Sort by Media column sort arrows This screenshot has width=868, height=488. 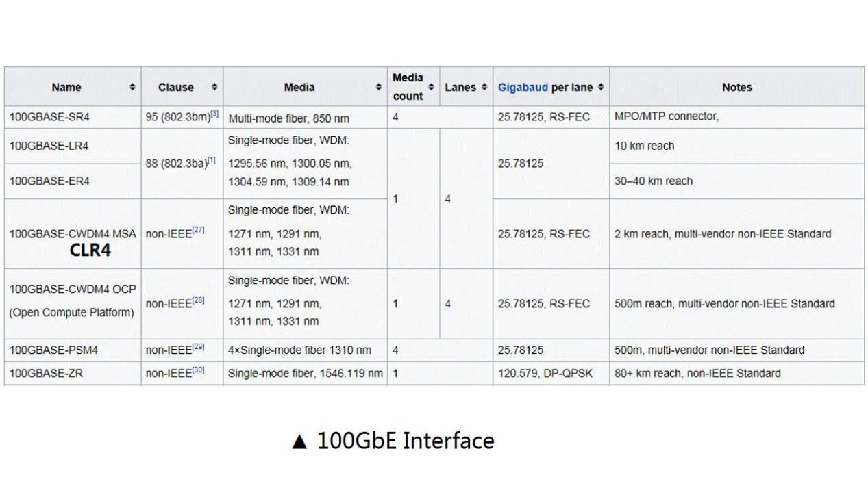tap(378, 88)
